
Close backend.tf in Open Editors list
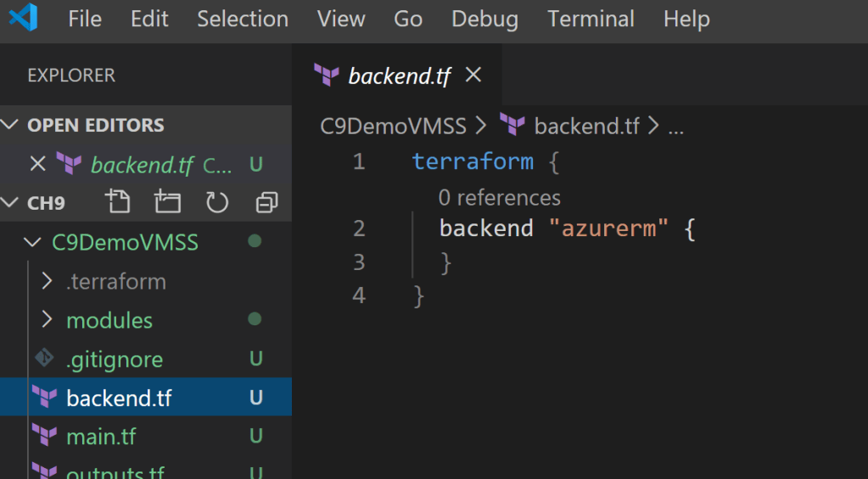click(37, 164)
